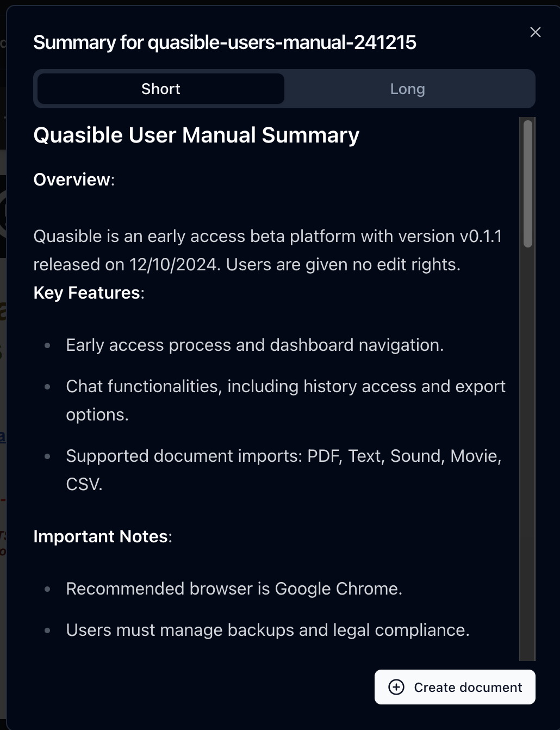This screenshot has height=730, width=560.
Task: Click the 'Users must manage backups' note
Action: click(267, 630)
